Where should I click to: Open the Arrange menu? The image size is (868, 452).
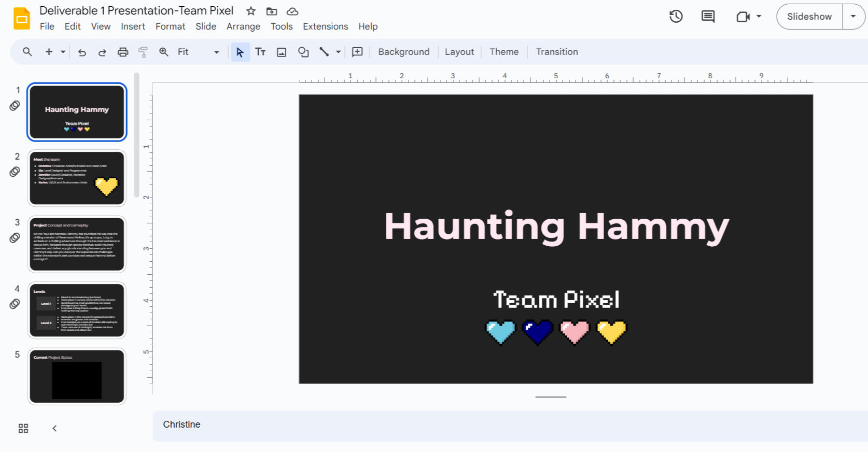[x=243, y=26]
